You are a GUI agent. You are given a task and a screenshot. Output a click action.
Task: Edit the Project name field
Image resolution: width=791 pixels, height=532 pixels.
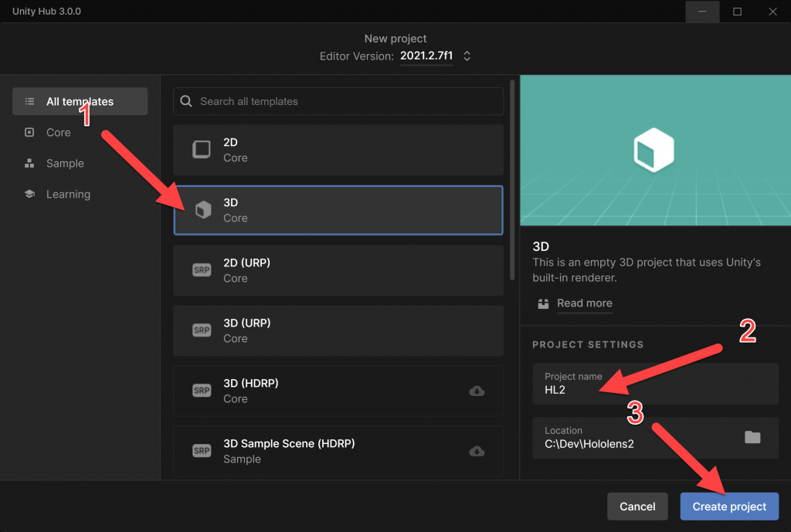coord(655,384)
